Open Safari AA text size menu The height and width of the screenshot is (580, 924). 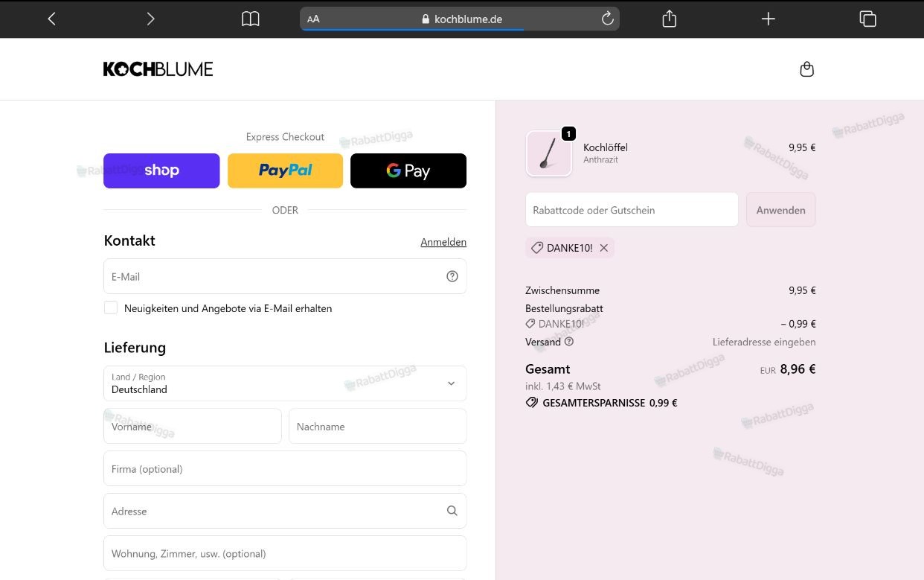coord(313,19)
